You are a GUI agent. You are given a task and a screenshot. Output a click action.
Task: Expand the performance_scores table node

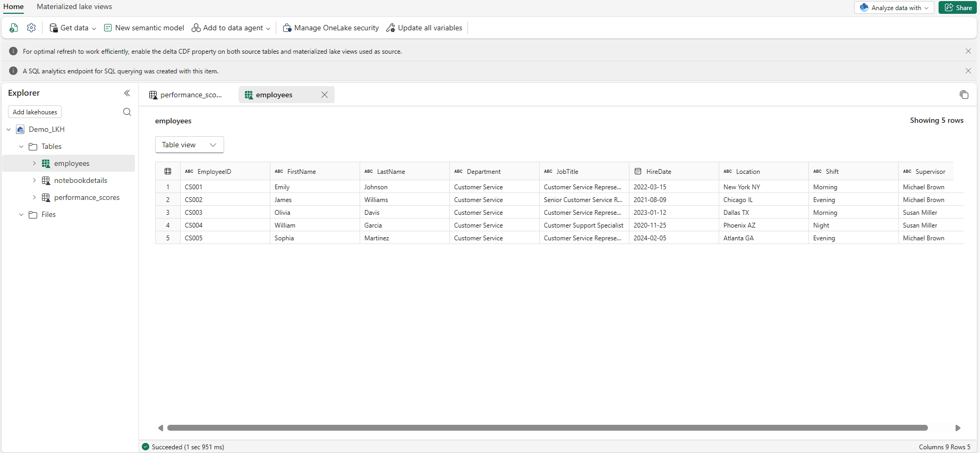click(x=34, y=197)
